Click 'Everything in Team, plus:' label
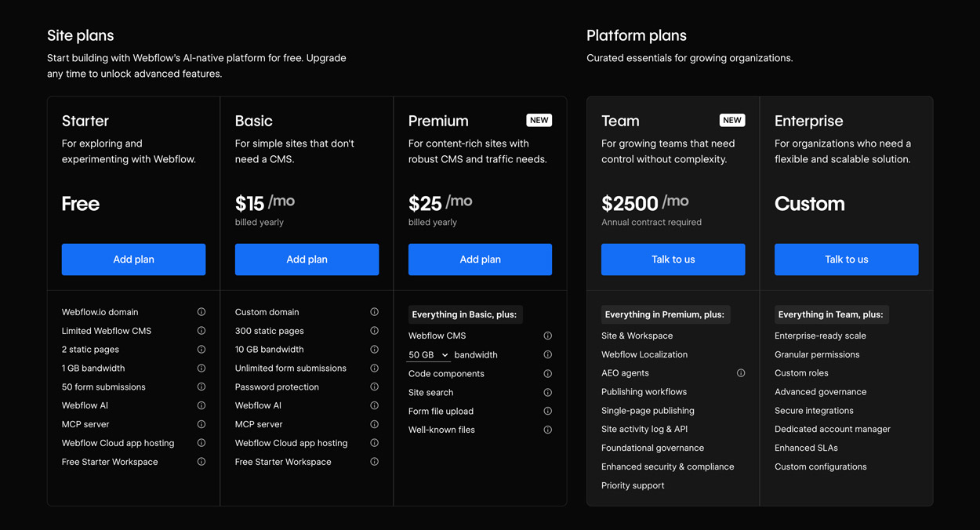The image size is (980, 530). coord(831,314)
